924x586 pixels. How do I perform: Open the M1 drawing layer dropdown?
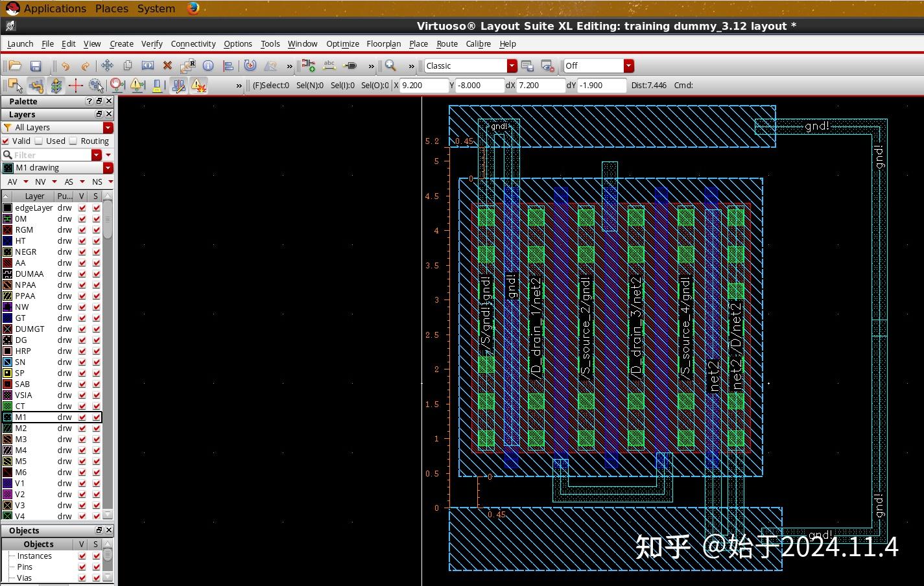coord(108,168)
